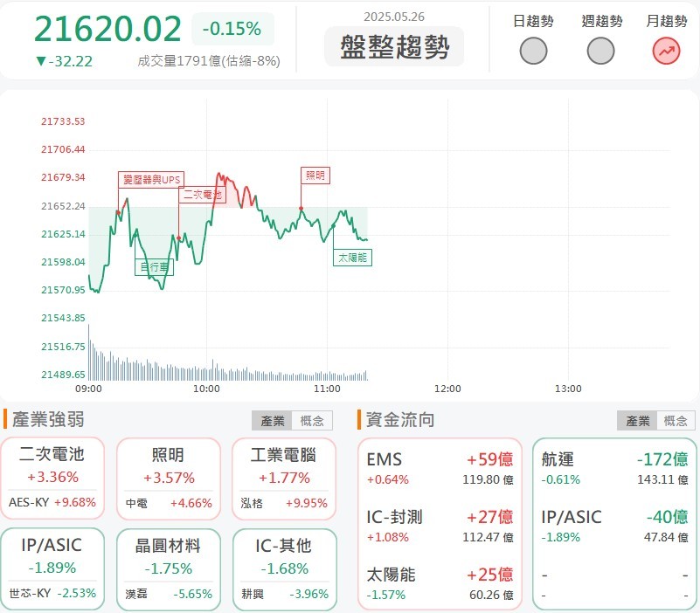Click the 月趨勢 rising trend icon
Image resolution: width=700 pixels, height=613 pixels.
pyautogui.click(x=667, y=52)
